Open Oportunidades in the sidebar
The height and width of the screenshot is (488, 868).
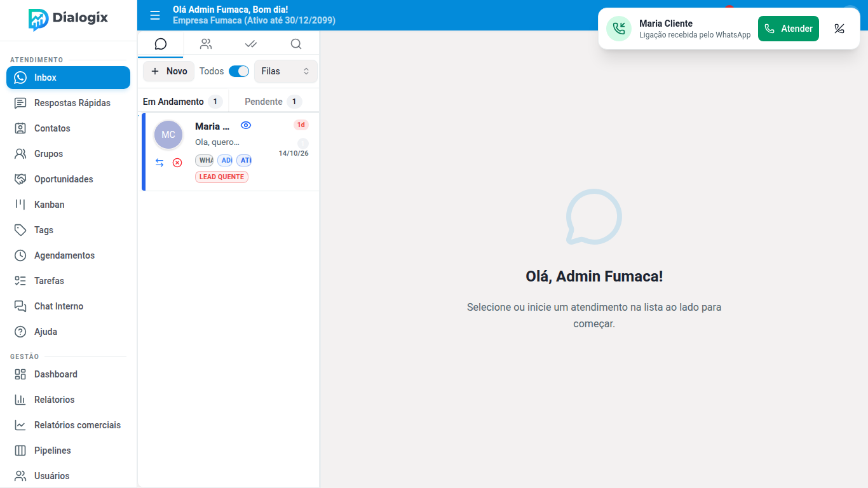[x=68, y=179]
